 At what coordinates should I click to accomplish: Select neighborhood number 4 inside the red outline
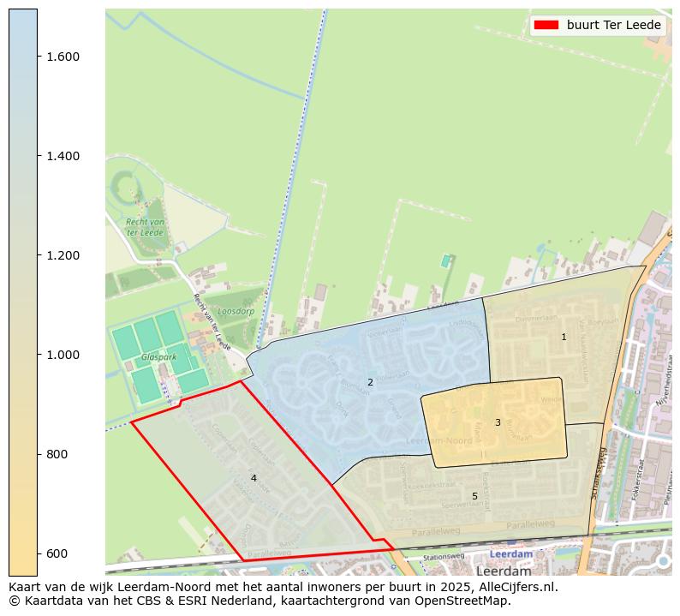click(x=254, y=478)
